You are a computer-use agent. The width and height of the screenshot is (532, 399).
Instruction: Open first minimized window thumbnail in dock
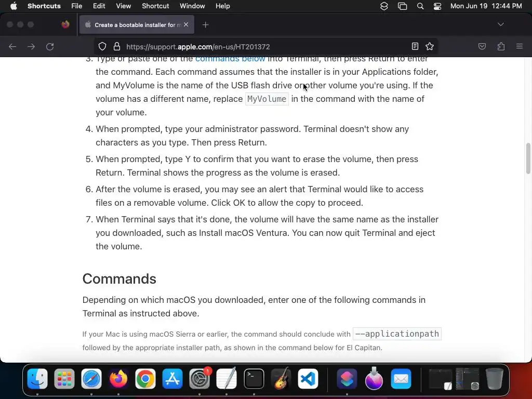click(441, 379)
